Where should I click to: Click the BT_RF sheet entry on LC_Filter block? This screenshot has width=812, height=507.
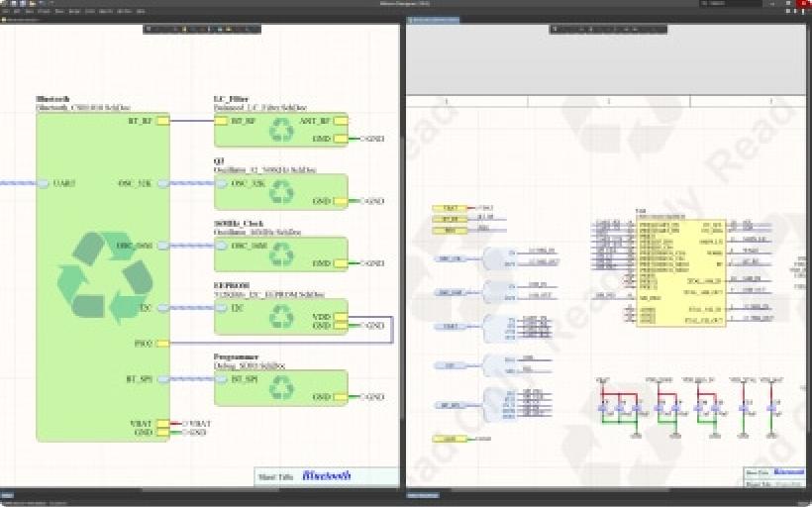tap(221, 121)
